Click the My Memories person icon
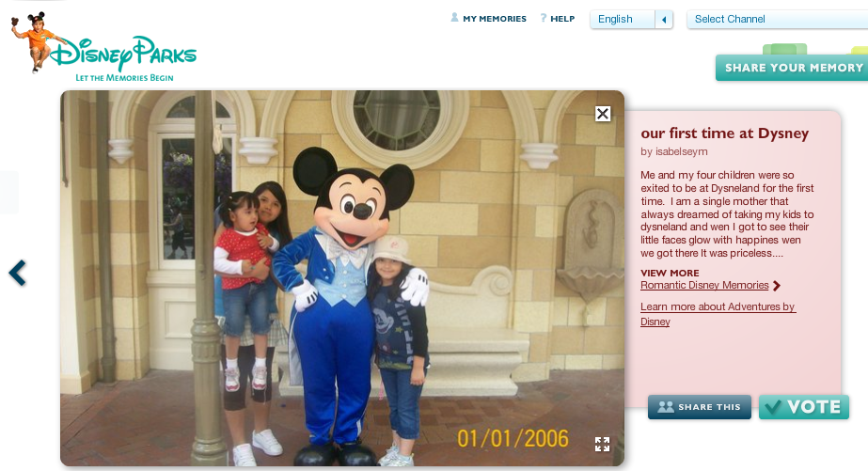Viewport: 868px width, 471px height. [x=454, y=18]
